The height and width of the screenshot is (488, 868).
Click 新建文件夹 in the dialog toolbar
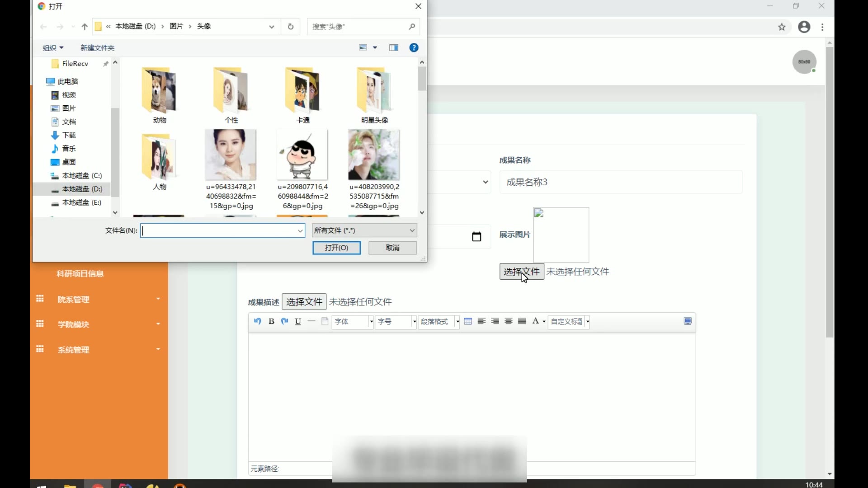coord(97,48)
